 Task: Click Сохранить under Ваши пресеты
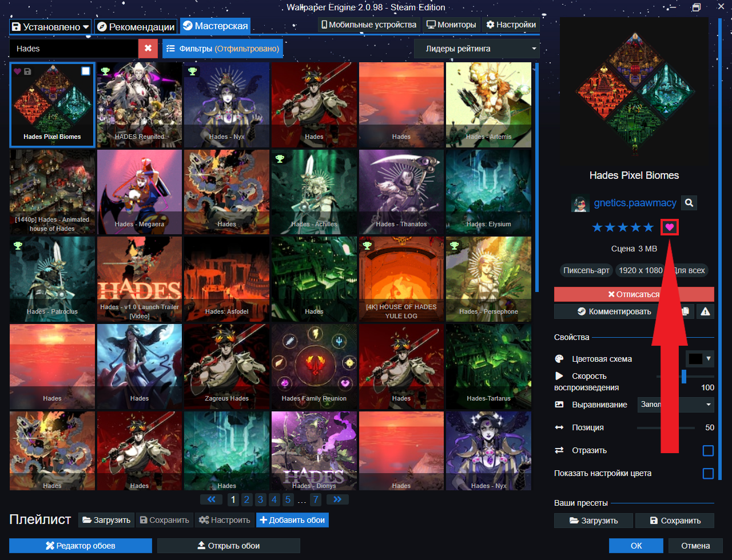click(675, 521)
